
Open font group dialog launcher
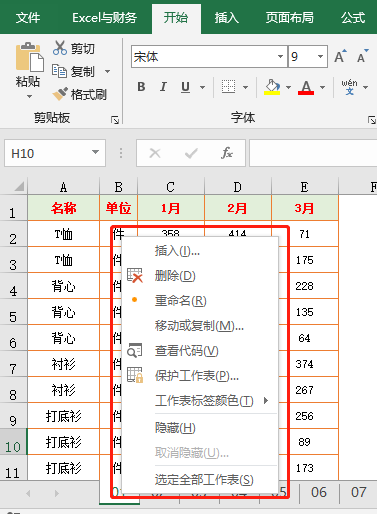point(372,120)
